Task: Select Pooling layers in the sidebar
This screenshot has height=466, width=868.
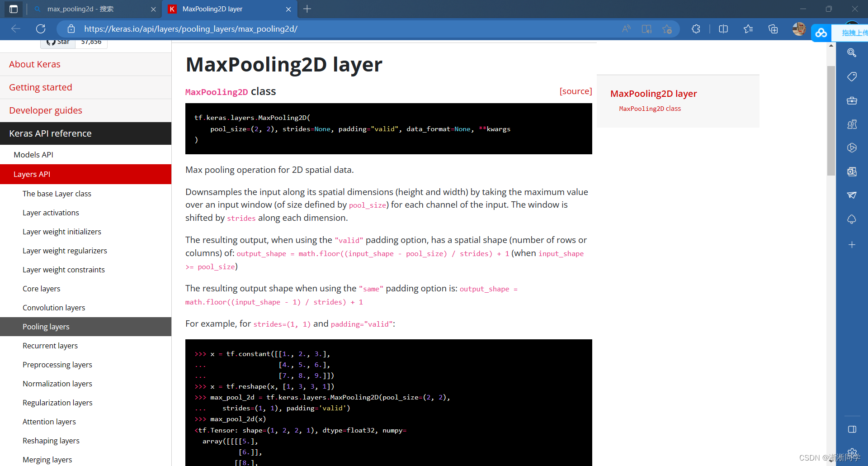Action: tap(85, 327)
